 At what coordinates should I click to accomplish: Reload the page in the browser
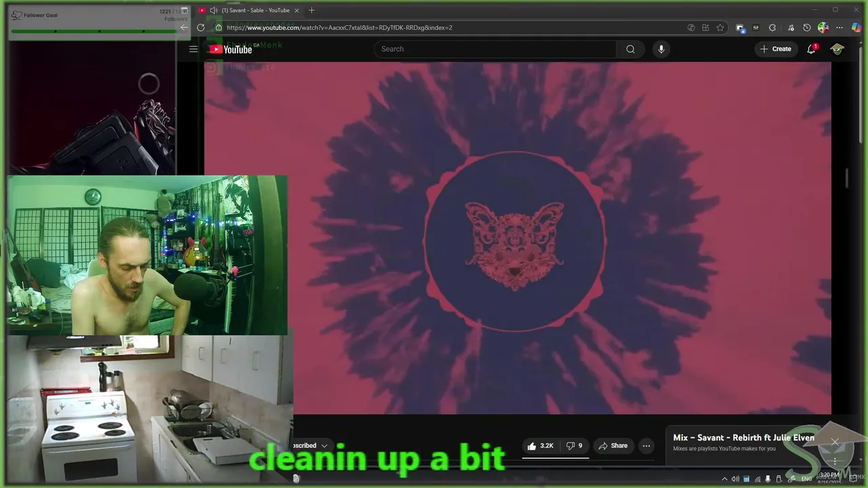201,28
